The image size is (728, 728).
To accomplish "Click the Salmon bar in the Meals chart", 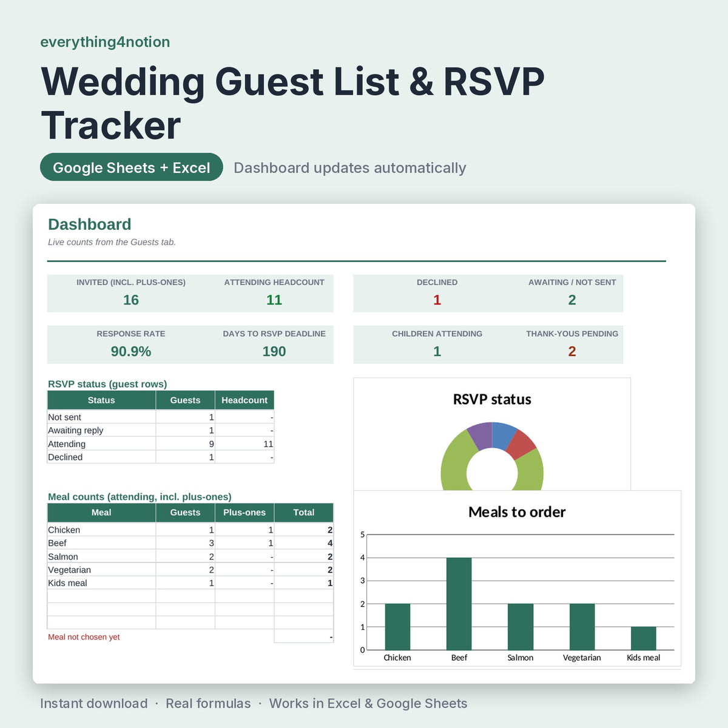I will pos(521,627).
